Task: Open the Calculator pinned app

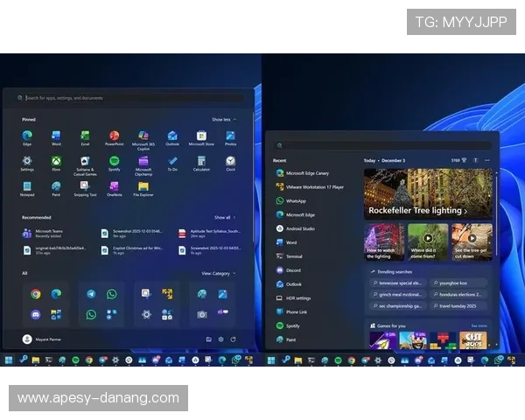Action: [201, 163]
